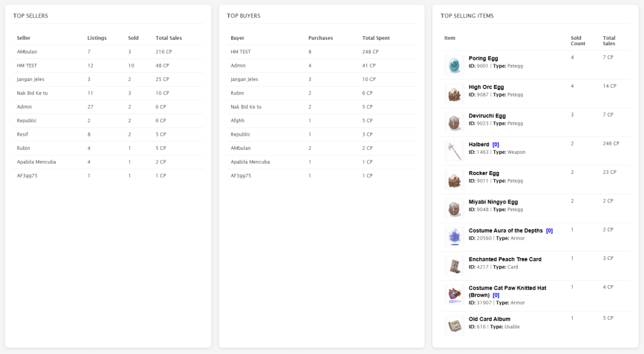Click the Purchases column header
The width and height of the screenshot is (644, 354).
321,38
